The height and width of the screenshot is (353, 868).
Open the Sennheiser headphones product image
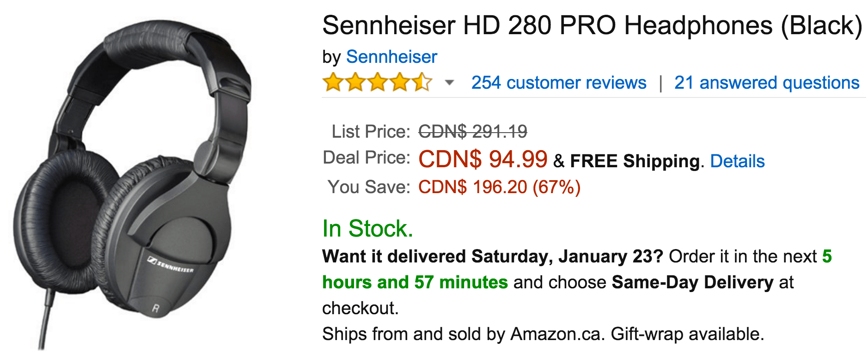[139, 176]
